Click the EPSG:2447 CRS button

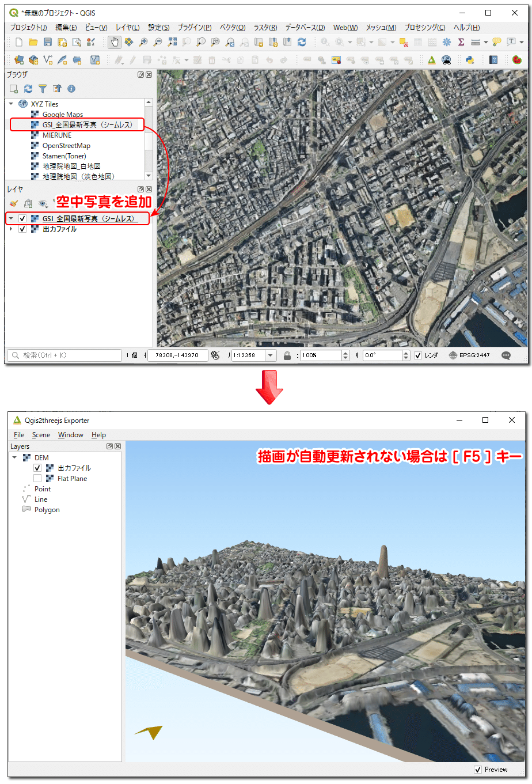point(469,355)
